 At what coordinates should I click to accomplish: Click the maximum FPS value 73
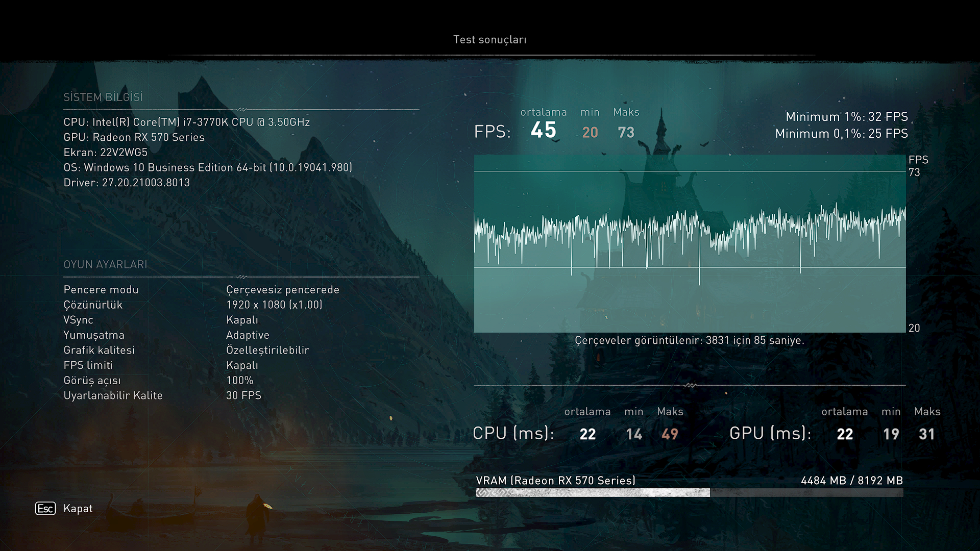(x=626, y=133)
